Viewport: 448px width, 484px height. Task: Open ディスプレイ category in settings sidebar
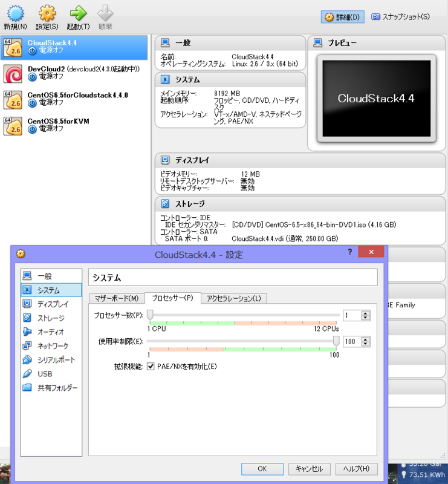(x=51, y=304)
